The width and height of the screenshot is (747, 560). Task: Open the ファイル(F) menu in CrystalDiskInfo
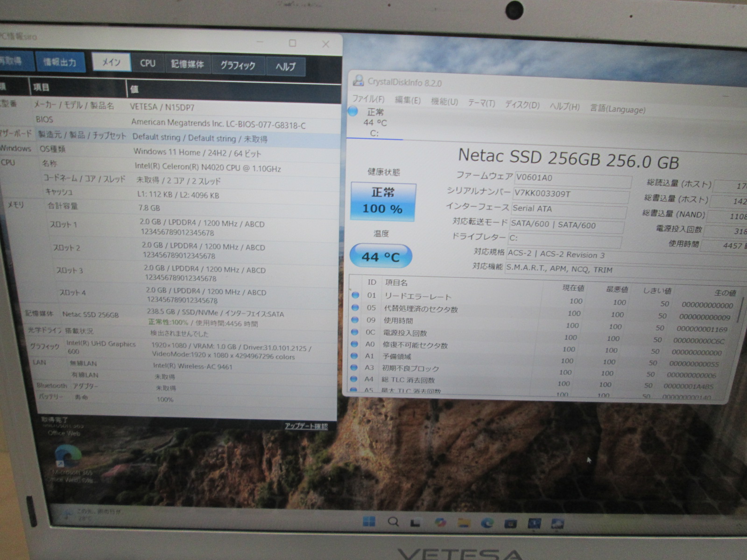(368, 99)
